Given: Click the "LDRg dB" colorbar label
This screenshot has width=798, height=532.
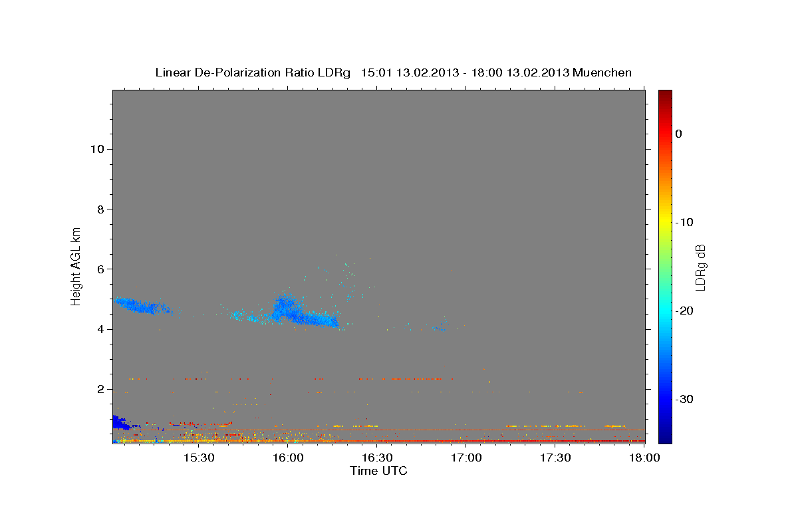Looking at the screenshot, I should pos(700,267).
